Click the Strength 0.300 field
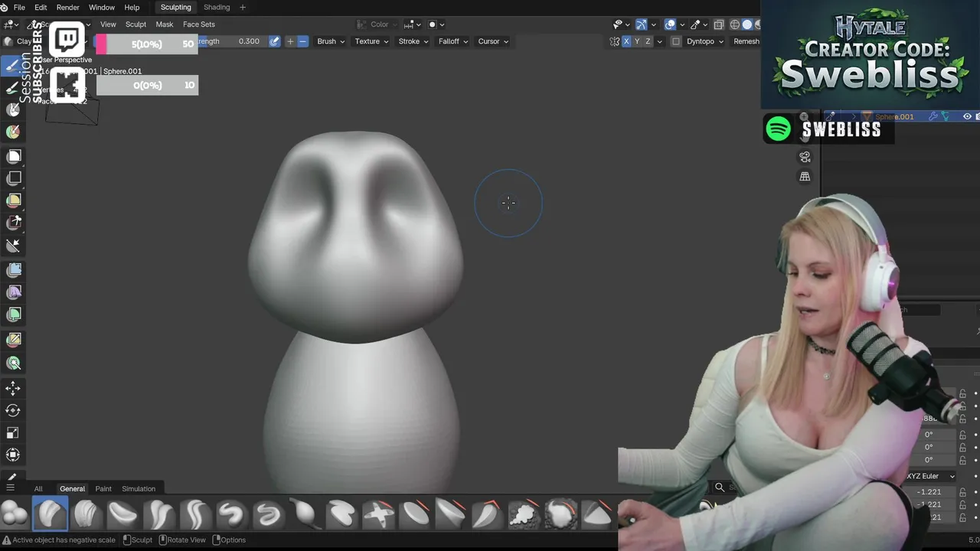Screen dimensions: 980x551 coord(232,41)
